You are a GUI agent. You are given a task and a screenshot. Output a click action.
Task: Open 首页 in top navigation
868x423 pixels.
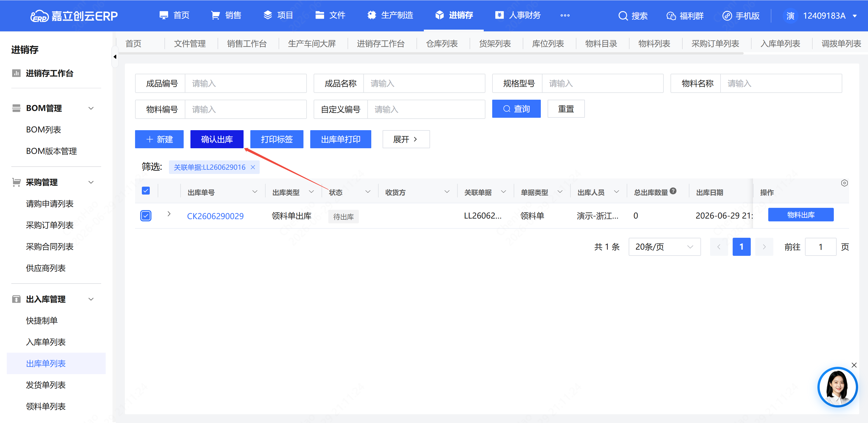(x=174, y=16)
